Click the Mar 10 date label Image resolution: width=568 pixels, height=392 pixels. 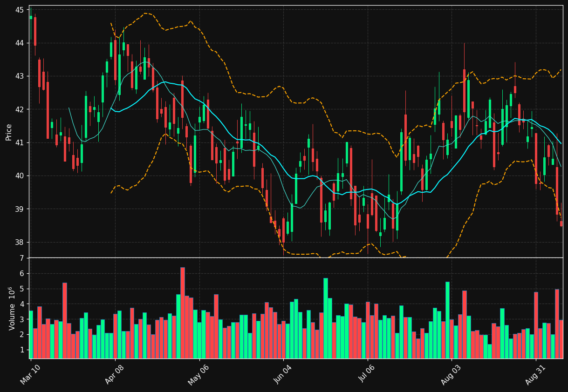point(30,375)
